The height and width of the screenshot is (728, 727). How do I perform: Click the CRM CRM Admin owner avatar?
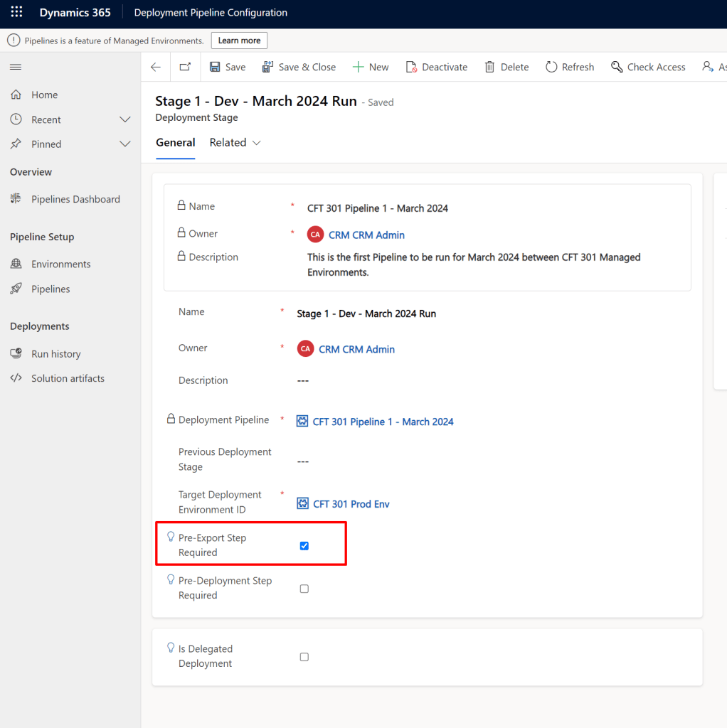tap(305, 349)
